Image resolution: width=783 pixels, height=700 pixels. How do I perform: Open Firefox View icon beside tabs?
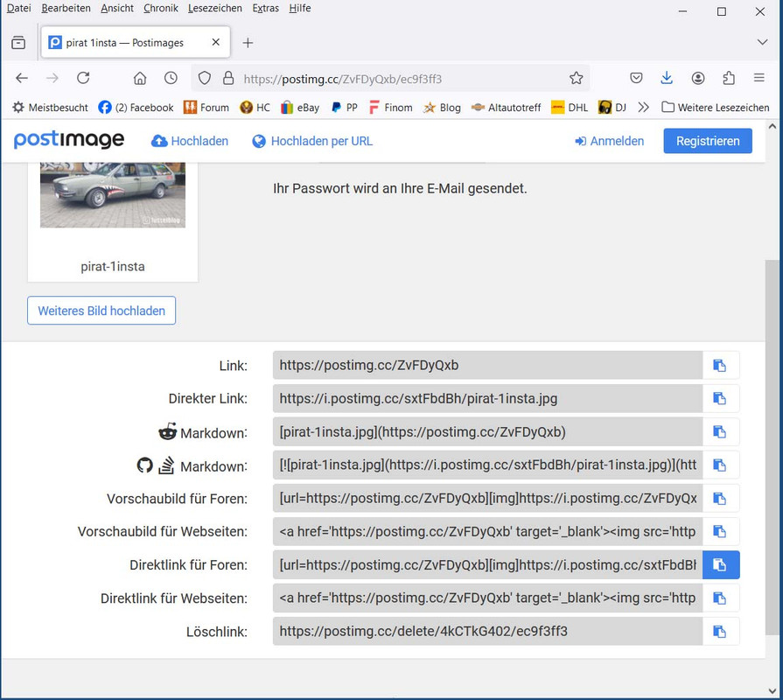pos(18,43)
